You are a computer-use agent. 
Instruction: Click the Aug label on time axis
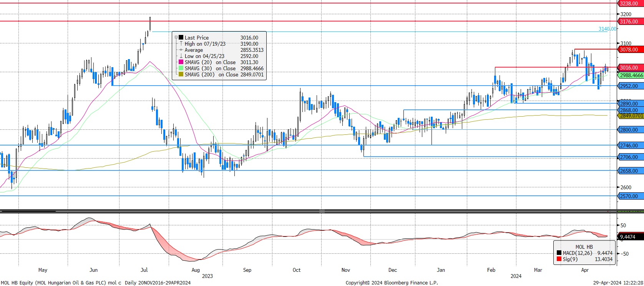tap(196, 270)
